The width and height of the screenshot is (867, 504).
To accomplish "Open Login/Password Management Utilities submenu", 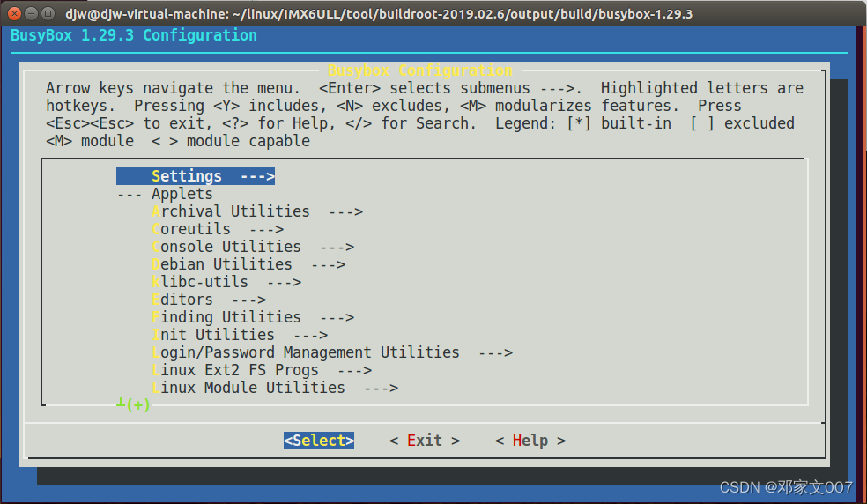I will click(x=332, y=353).
